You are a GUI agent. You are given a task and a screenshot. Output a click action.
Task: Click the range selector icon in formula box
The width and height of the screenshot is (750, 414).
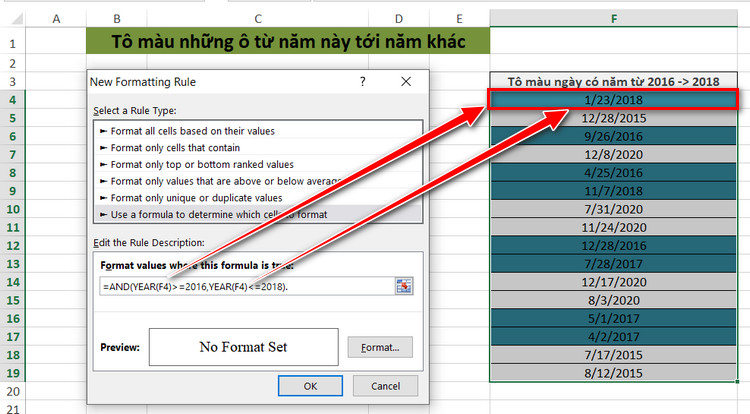[x=404, y=286]
